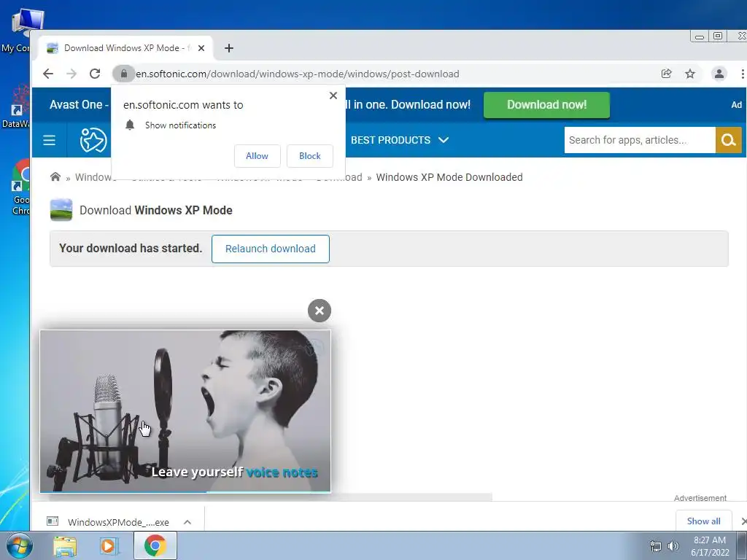Expand the download item options chevron

[187, 522]
